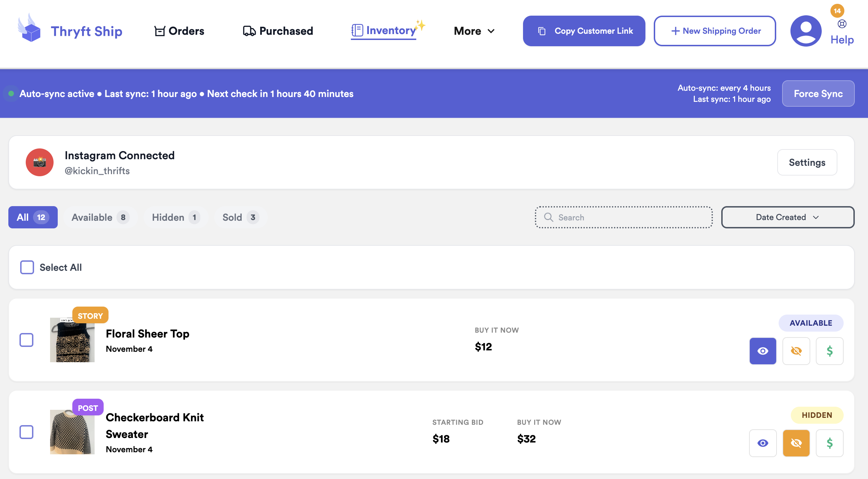Tick the Checkerboard Knit Sweater checkbox

click(26, 432)
